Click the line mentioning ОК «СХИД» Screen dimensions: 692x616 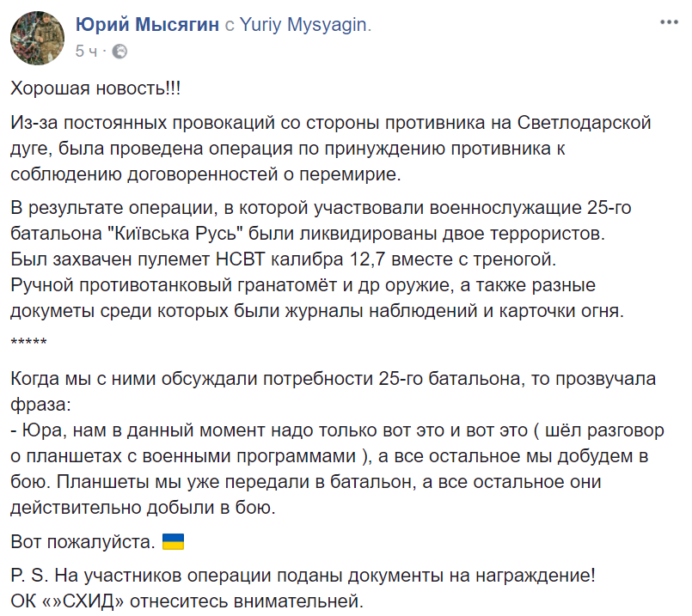(x=187, y=601)
